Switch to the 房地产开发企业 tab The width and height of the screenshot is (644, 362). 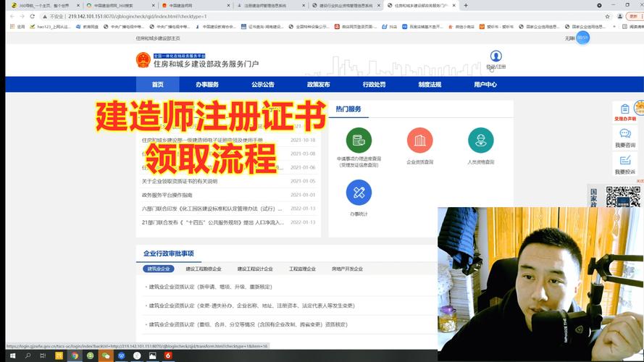347,269
